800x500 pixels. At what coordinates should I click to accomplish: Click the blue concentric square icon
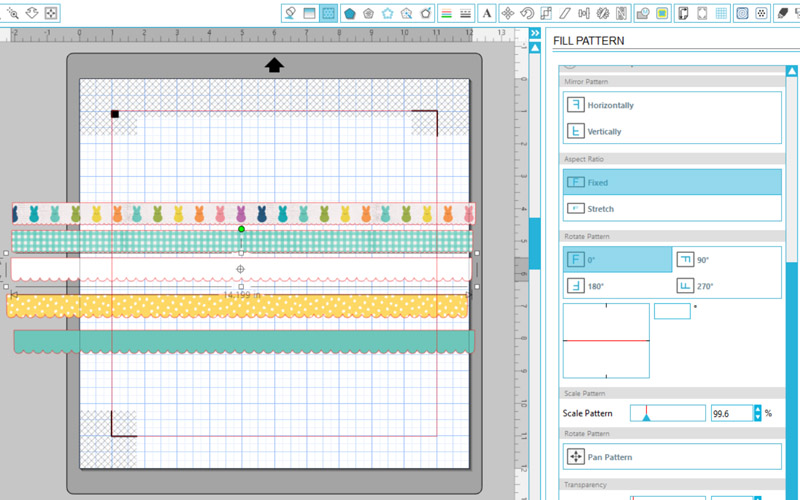coord(742,13)
